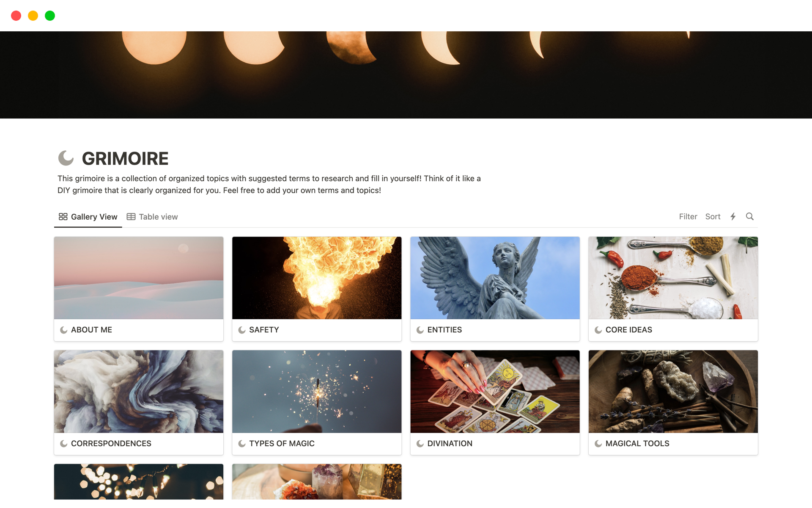This screenshot has height=508, width=812.
Task: Click the Gallery View grid icon
Action: (x=63, y=217)
